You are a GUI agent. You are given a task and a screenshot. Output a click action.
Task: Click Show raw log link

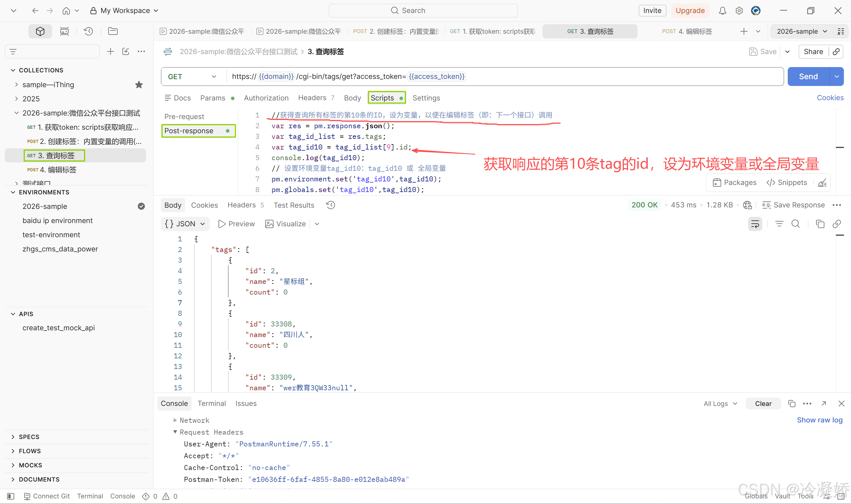(819, 420)
